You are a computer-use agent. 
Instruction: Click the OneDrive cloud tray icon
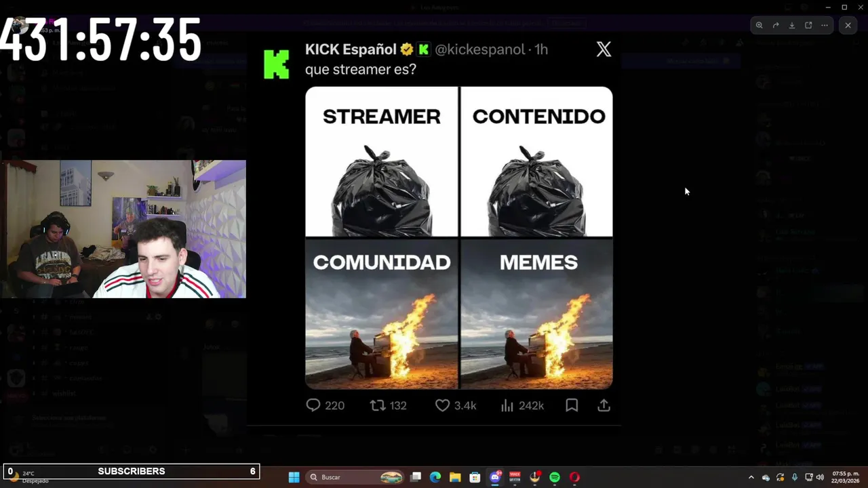tap(766, 477)
